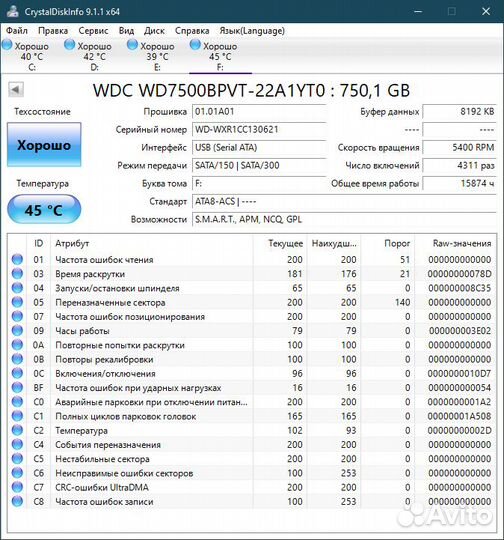Image resolution: width=504 pixels, height=540 pixels.
Task: Click the Наихудш... column header
Action: pyautogui.click(x=334, y=243)
